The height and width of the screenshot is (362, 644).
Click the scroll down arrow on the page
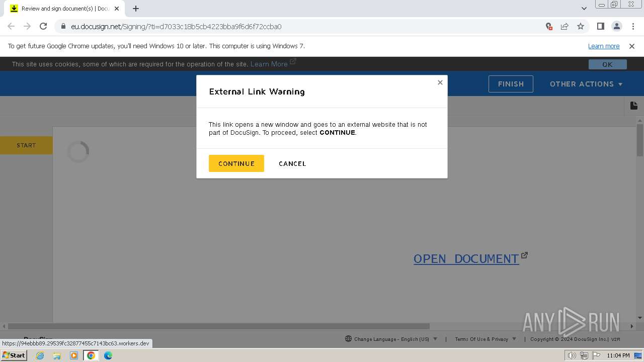coord(640,318)
